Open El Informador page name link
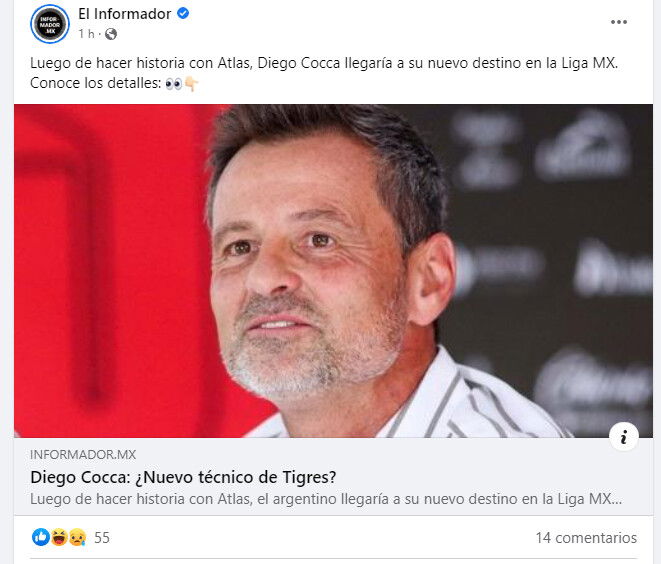 point(124,14)
